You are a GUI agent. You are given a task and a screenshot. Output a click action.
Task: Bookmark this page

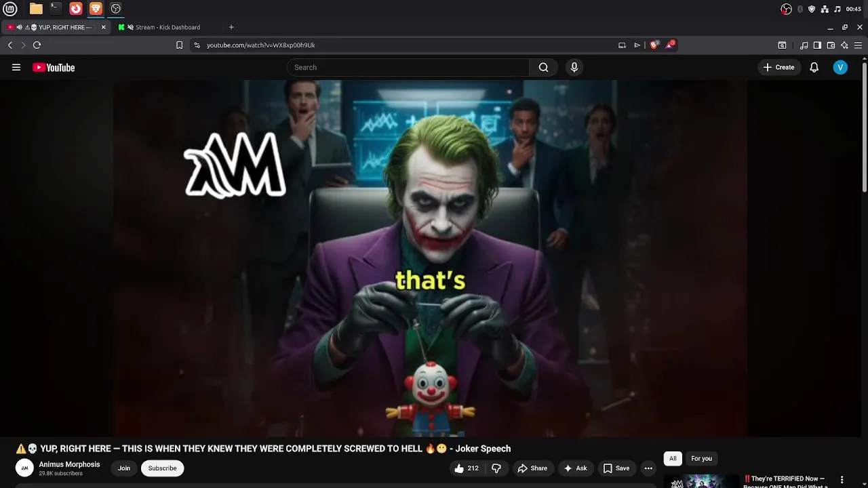coord(179,45)
